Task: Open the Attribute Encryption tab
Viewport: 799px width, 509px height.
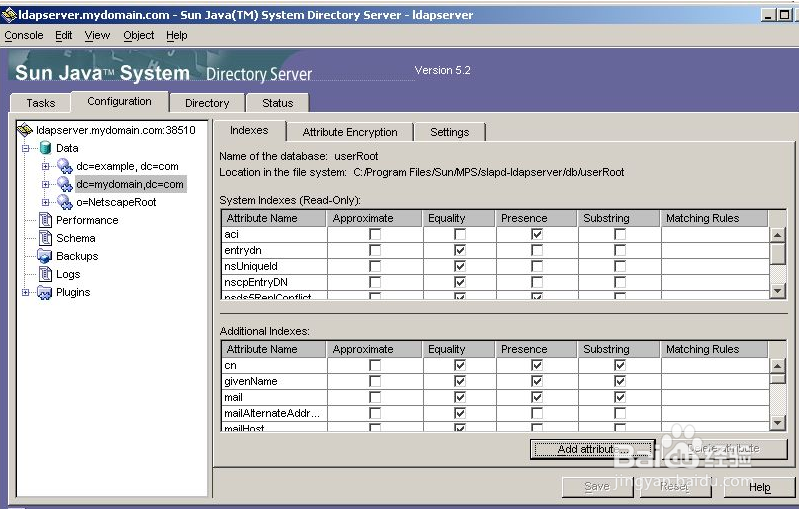Action: [350, 132]
